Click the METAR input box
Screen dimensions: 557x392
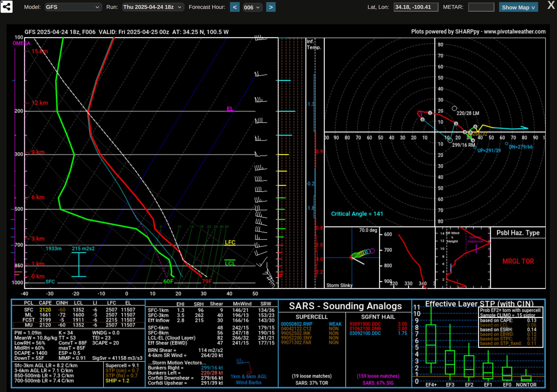pyautogui.click(x=481, y=7)
